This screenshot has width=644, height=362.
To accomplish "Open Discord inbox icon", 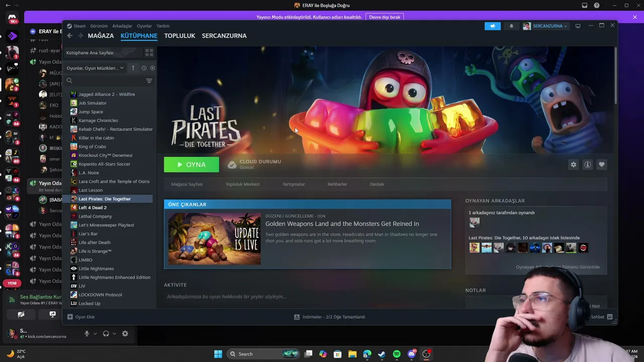I will (585, 6).
